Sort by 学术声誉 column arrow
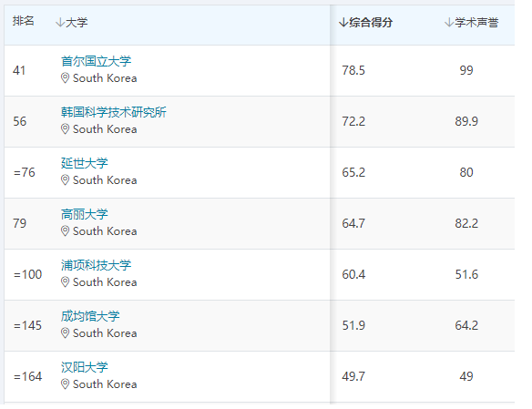Viewport: 532px width, 409px height. [x=449, y=23]
